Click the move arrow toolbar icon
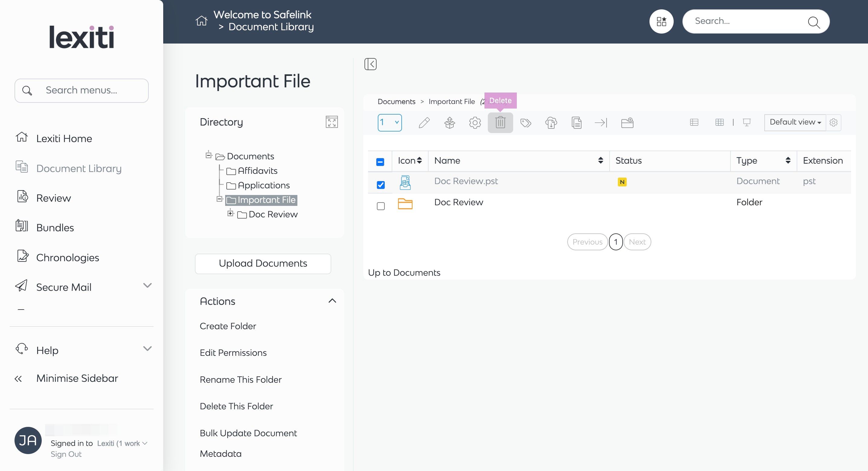Image resolution: width=868 pixels, height=471 pixels. pyautogui.click(x=601, y=122)
